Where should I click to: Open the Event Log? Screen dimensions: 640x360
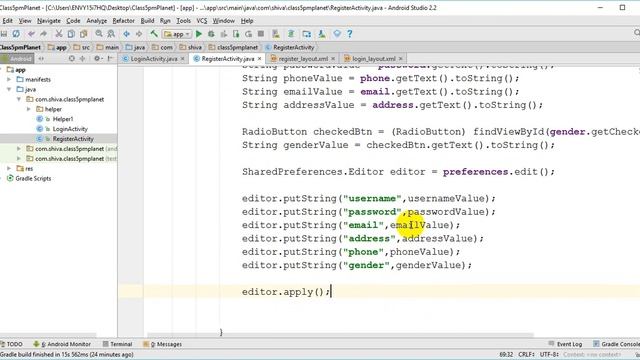(x=565, y=344)
